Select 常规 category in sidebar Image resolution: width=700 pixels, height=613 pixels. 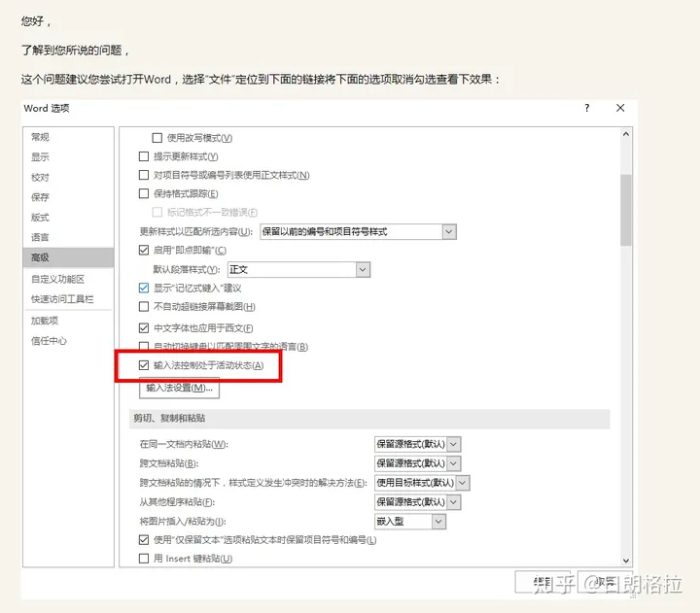click(69, 137)
